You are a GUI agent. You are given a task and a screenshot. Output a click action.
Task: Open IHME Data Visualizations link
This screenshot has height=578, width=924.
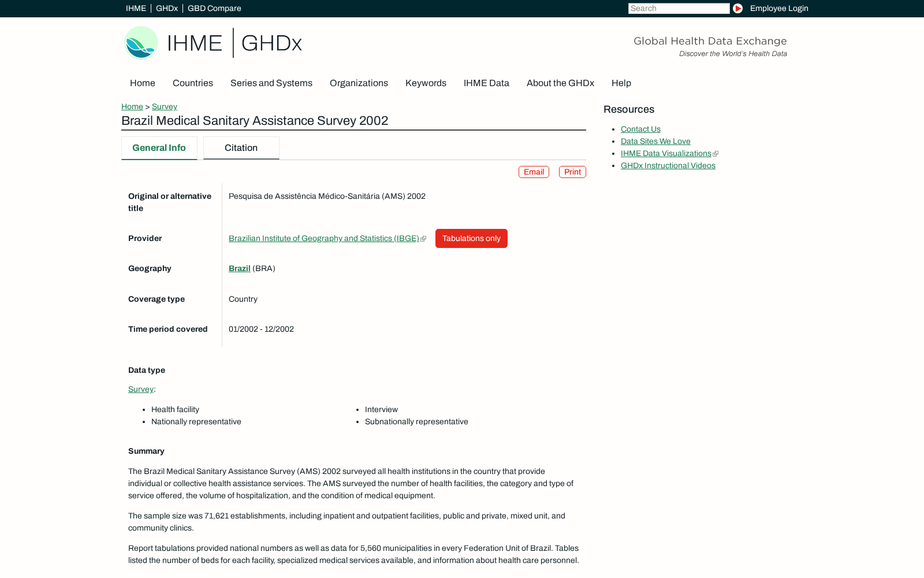(x=666, y=154)
